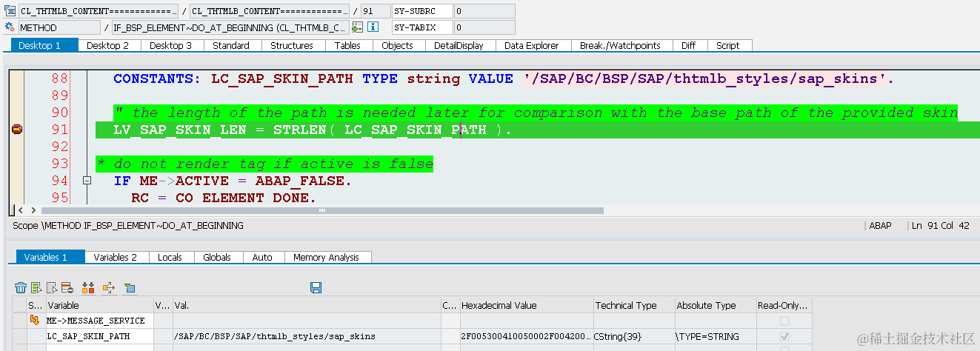Image resolution: width=980 pixels, height=351 pixels.
Task: Click the export variables arrow icon
Action: [109, 287]
